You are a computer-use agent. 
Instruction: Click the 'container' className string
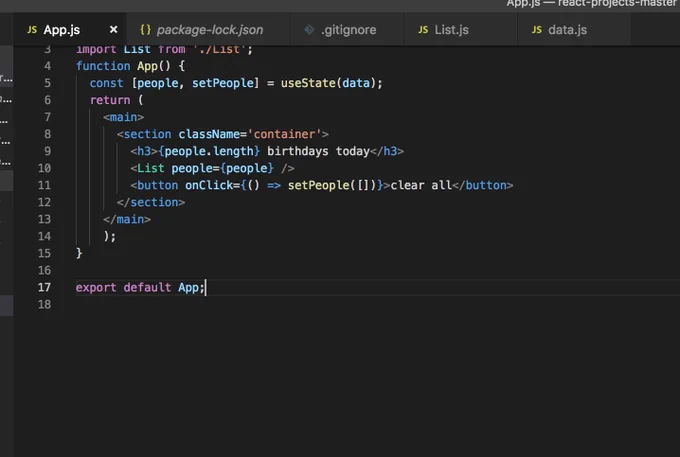coord(284,134)
